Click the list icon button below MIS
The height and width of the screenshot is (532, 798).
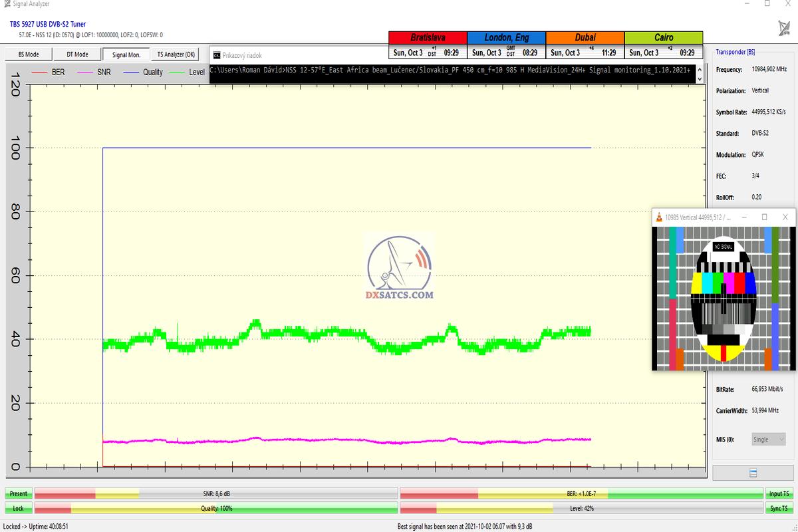pos(753,473)
